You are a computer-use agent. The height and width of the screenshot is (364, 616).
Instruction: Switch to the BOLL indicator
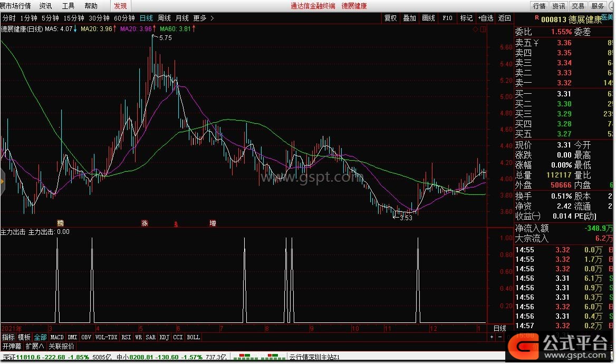point(193,337)
